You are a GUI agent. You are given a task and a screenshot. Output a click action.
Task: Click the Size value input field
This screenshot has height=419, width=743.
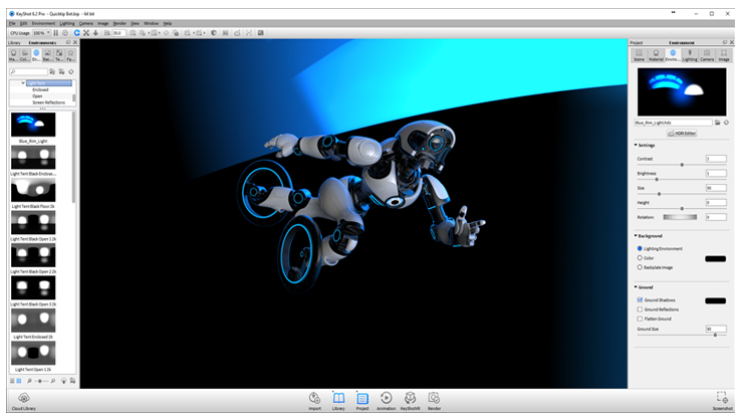[716, 188]
